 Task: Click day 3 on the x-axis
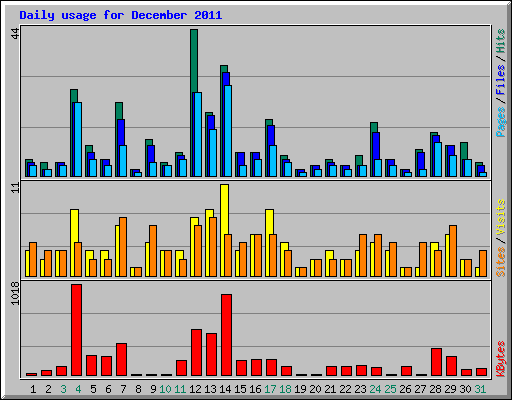point(63,389)
